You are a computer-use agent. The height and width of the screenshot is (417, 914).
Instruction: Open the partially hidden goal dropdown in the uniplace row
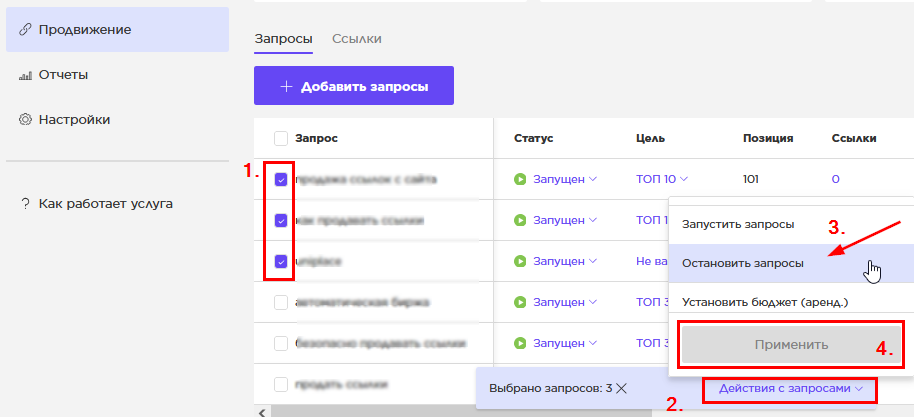(x=652, y=261)
